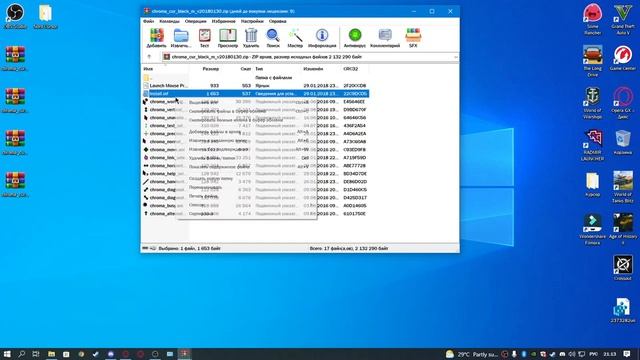Sort list by Сжат column header
The height and width of the screenshot is (360, 640).
246,69
